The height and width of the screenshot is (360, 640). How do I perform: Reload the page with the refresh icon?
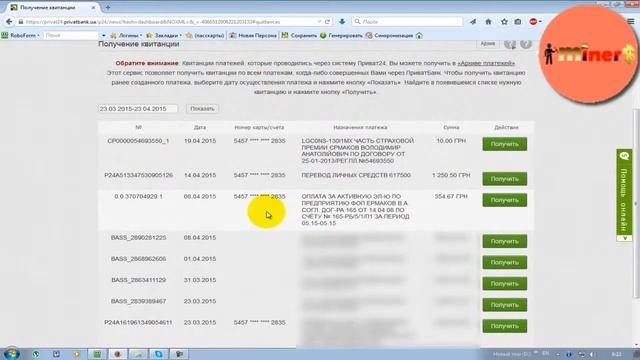tap(327, 22)
